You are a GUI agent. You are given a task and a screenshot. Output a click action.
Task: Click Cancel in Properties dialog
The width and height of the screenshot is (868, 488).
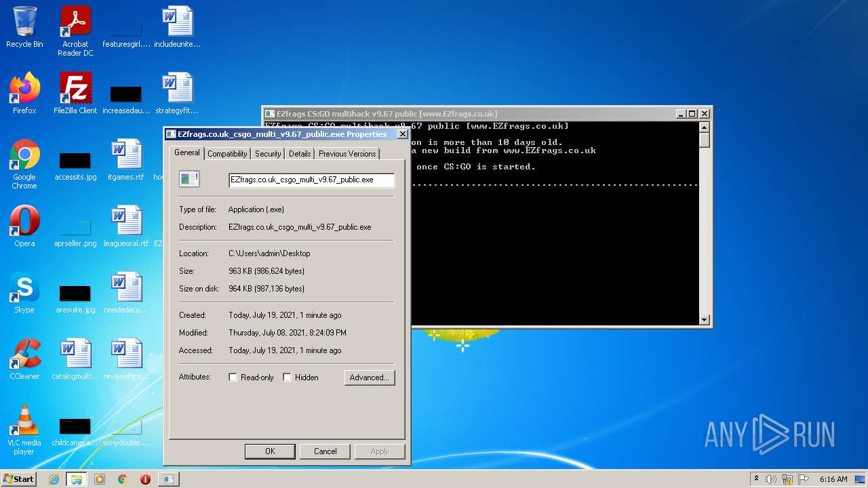coord(325,451)
